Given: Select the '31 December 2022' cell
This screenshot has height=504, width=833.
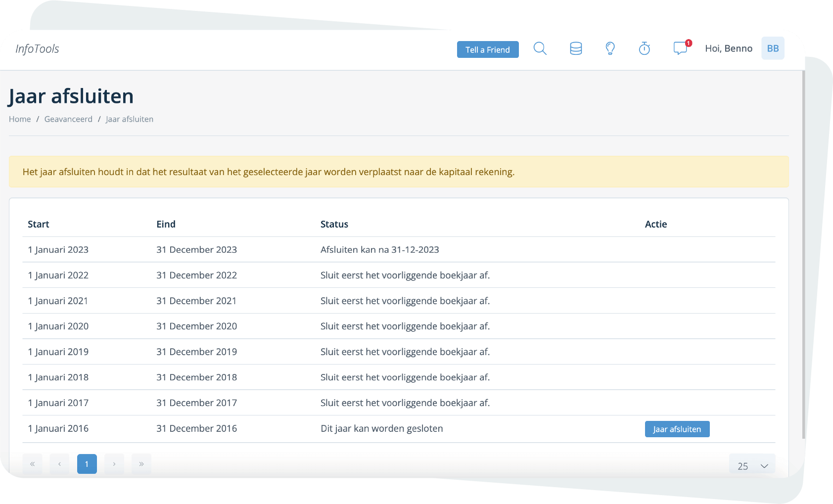Looking at the screenshot, I should (x=197, y=275).
